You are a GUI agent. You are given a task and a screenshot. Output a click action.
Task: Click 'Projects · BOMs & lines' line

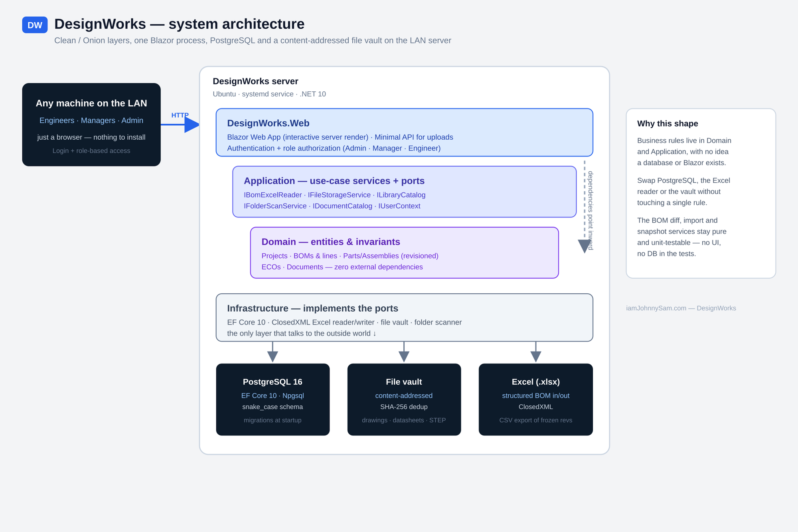click(350, 256)
